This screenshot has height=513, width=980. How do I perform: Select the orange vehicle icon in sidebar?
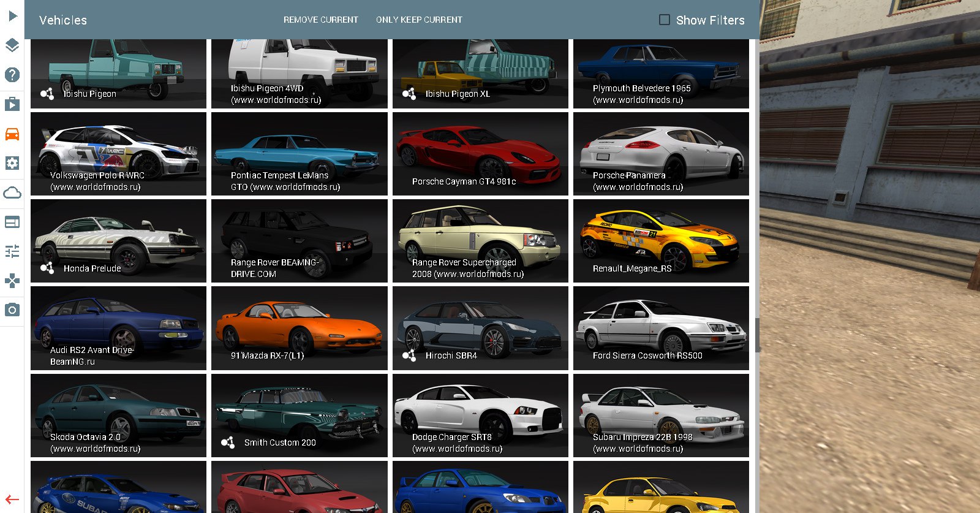point(12,134)
